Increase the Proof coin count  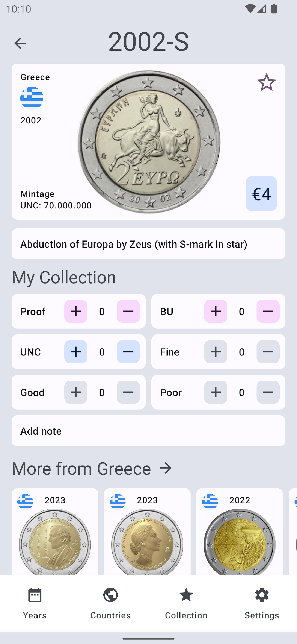pos(76,311)
